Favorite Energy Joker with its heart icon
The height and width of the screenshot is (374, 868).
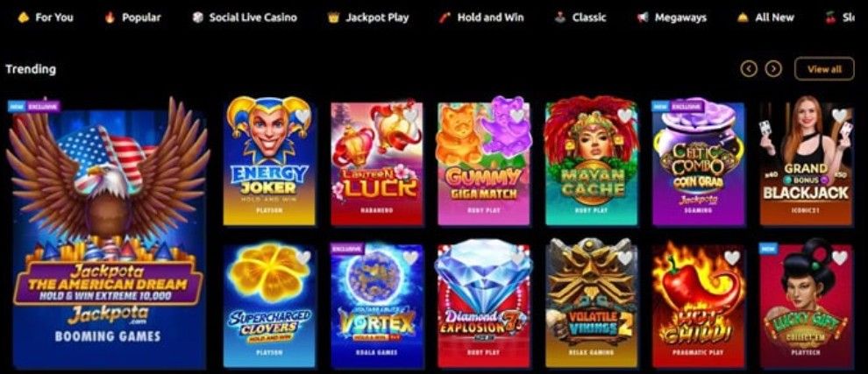click(x=302, y=116)
